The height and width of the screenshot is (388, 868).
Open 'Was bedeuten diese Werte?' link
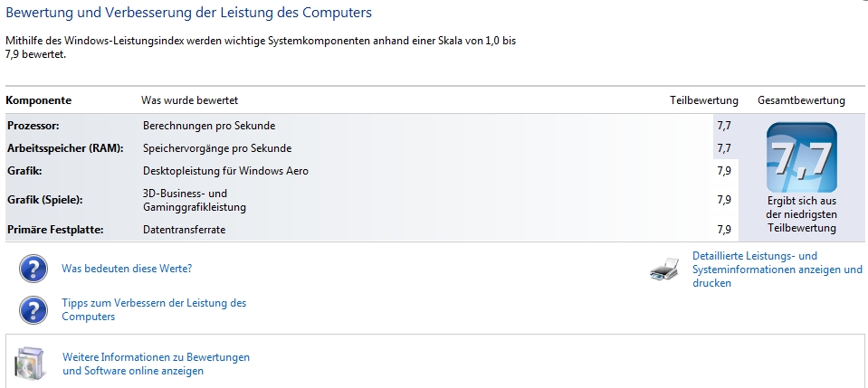point(127,269)
